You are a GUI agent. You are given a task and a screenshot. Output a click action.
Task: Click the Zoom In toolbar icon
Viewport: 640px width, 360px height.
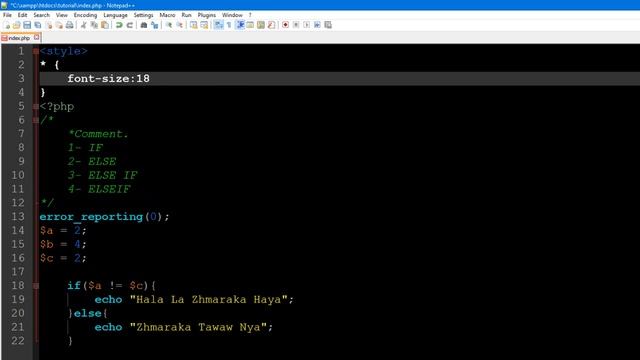(x=169, y=25)
